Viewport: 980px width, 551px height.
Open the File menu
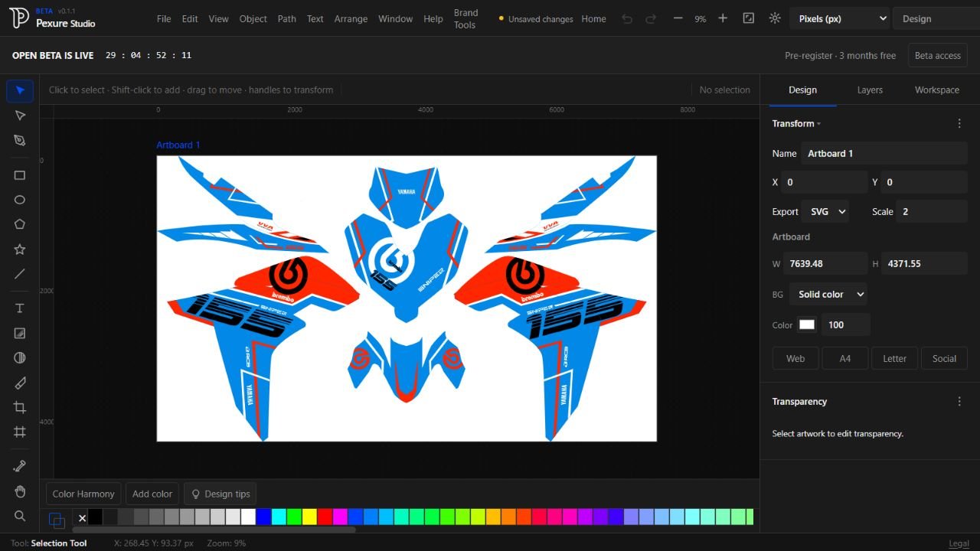pyautogui.click(x=164, y=18)
